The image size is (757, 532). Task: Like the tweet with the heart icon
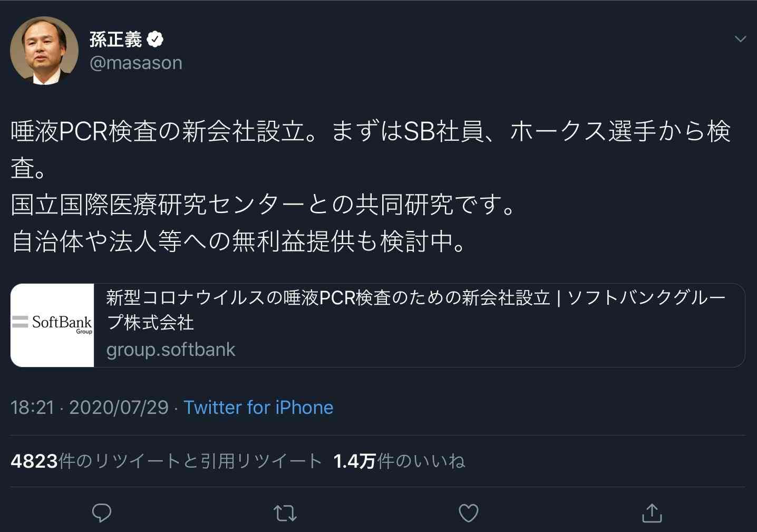[x=469, y=513]
